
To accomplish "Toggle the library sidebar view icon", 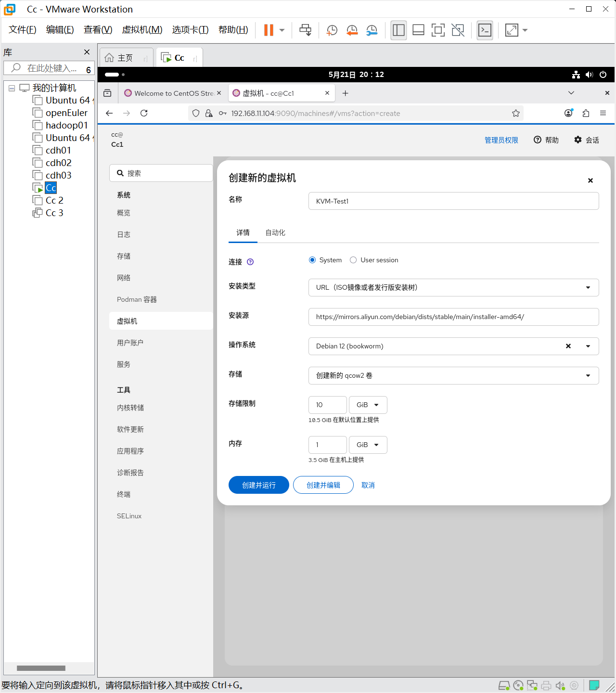I will click(x=398, y=30).
